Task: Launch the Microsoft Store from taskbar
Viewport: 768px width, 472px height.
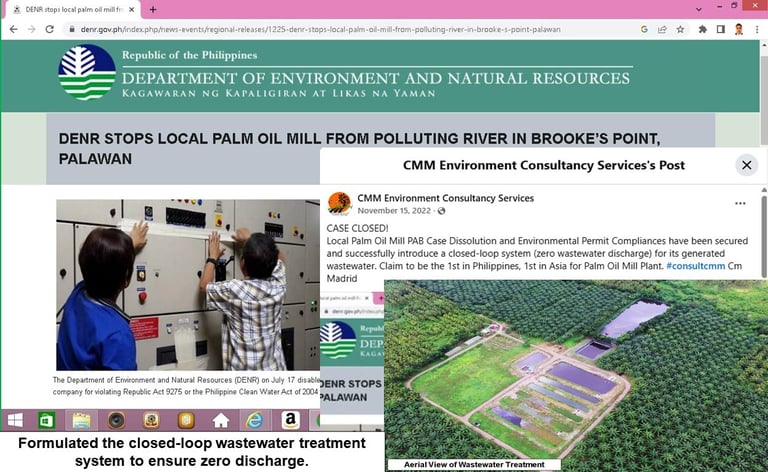Action: [47, 420]
